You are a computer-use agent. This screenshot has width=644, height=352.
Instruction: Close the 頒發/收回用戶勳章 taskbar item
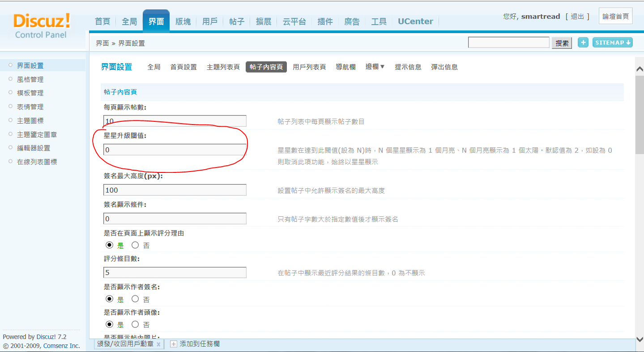coord(158,344)
